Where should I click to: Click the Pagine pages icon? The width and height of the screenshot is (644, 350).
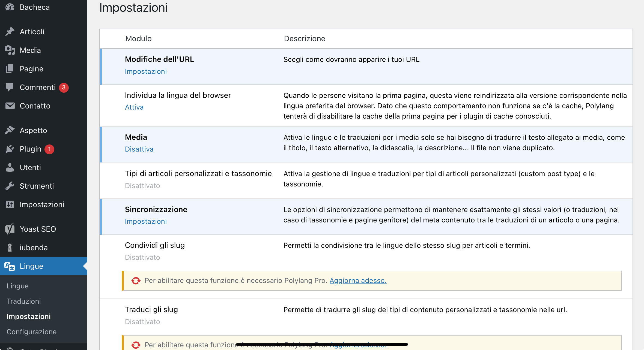click(x=10, y=69)
